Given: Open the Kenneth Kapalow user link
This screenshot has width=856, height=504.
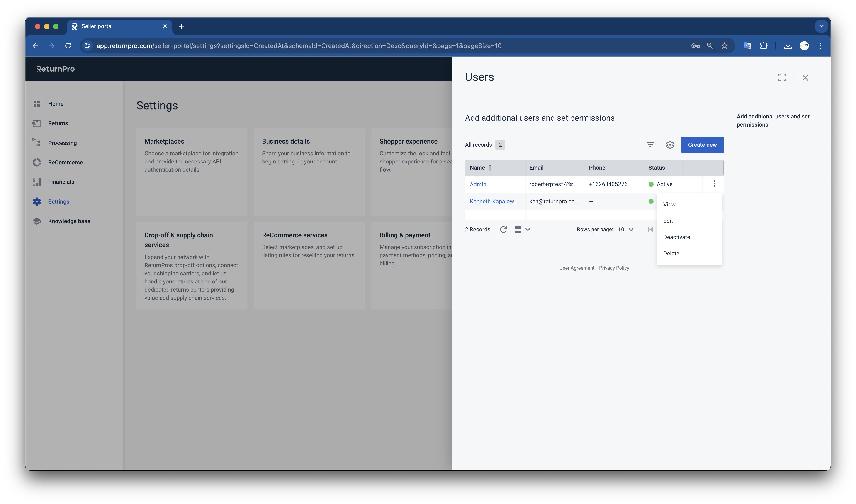Looking at the screenshot, I should 493,202.
